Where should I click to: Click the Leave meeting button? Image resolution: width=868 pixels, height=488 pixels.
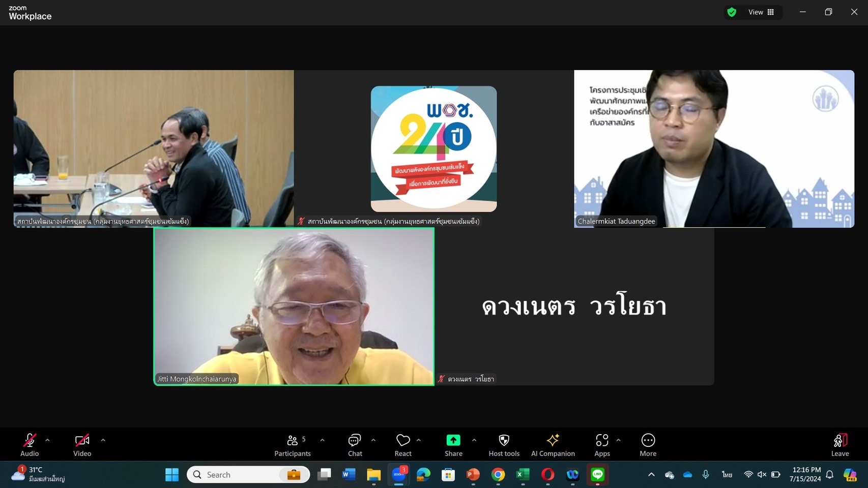[840, 445]
